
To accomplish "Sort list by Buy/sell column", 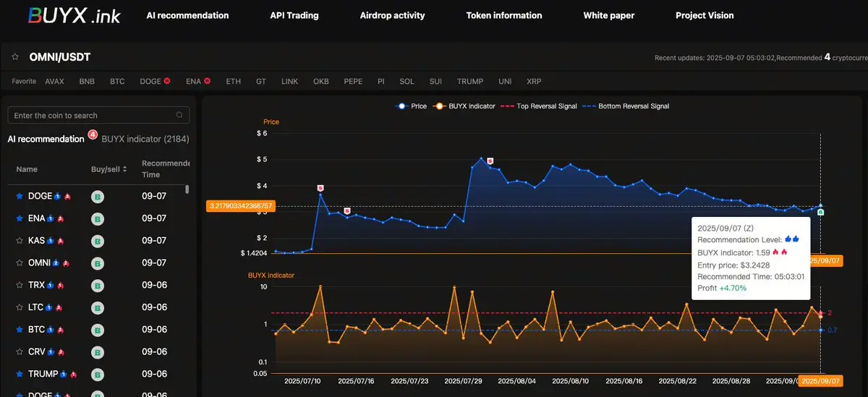I will 109,169.
